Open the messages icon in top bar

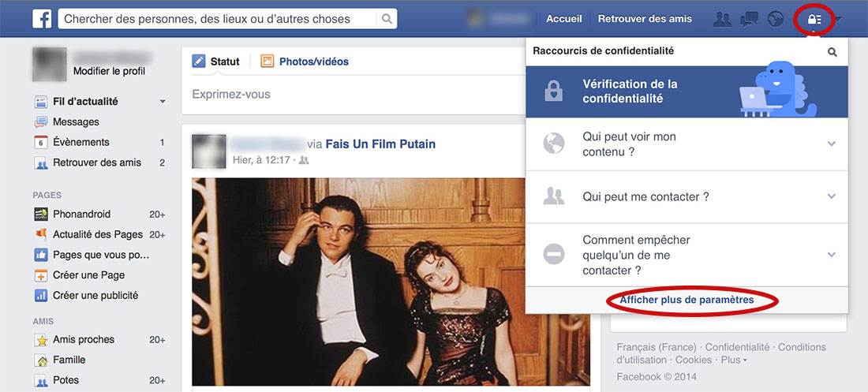click(750, 20)
